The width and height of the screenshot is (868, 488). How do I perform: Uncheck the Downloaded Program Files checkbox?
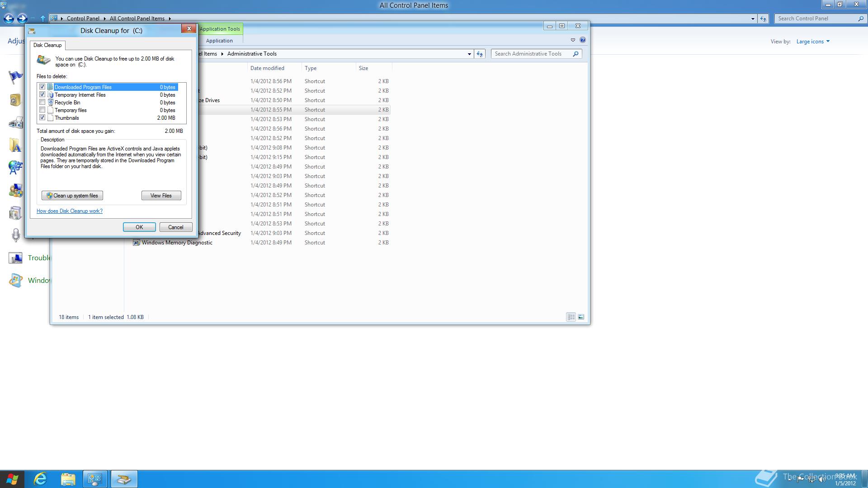42,87
